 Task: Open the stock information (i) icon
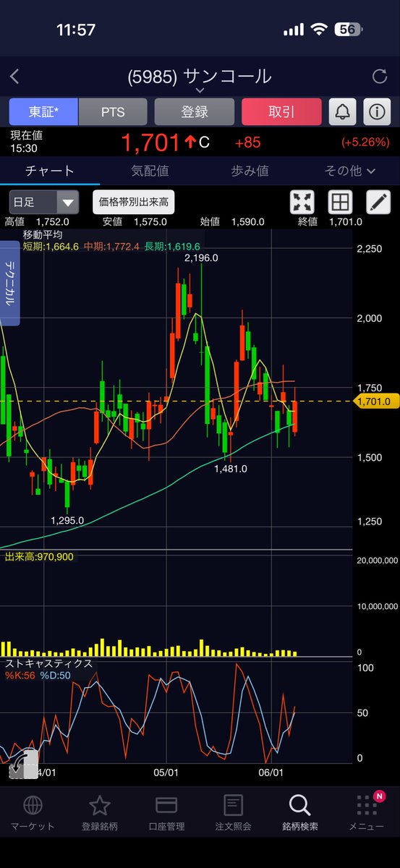point(377,112)
